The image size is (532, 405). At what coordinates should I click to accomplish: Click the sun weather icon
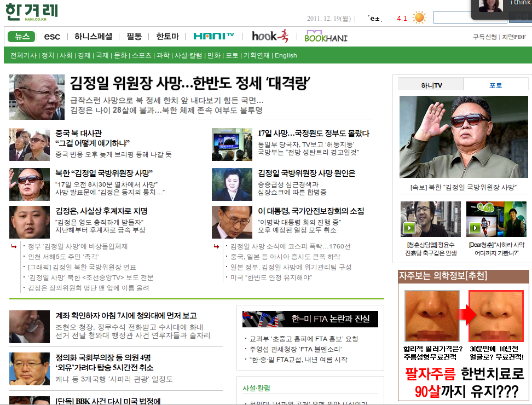[x=419, y=18]
